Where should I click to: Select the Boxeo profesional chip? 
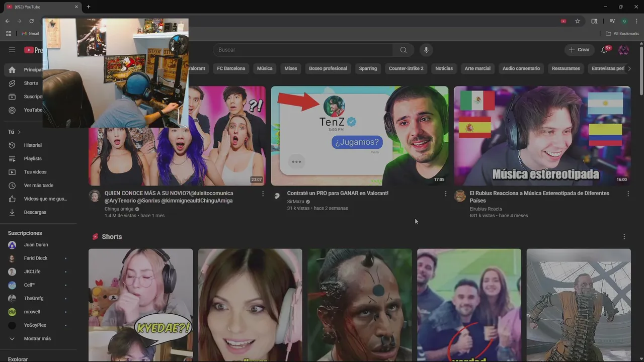328,68
